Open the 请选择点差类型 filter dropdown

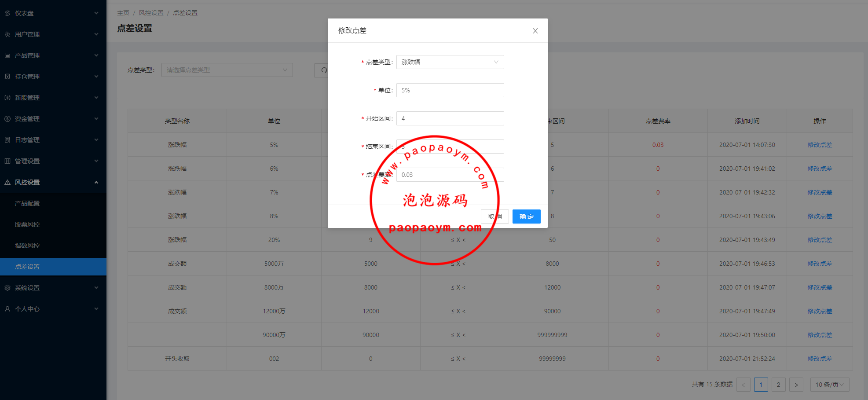[x=227, y=70]
